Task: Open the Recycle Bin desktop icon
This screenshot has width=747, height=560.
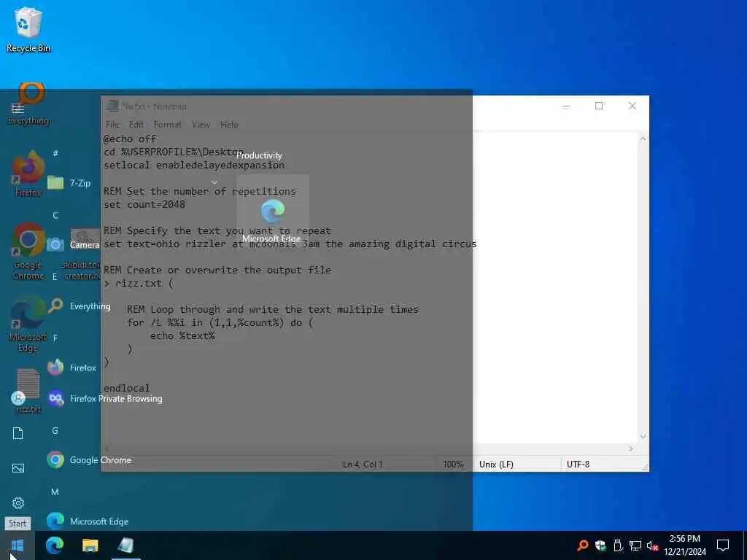Action: 28,30
